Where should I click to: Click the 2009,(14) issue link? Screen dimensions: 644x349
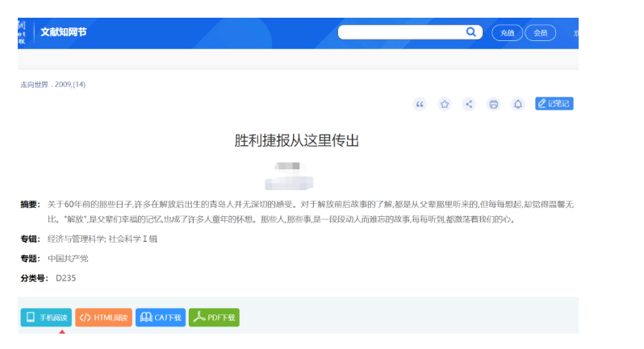pos(69,84)
